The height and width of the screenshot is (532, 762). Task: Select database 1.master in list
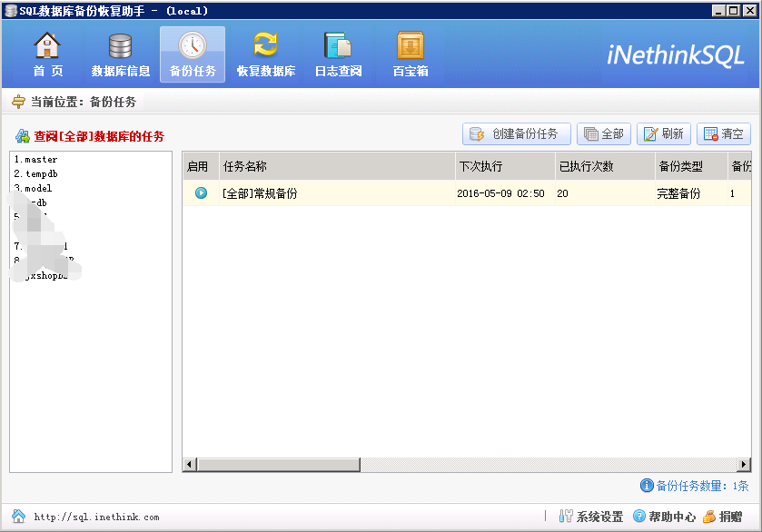35,160
